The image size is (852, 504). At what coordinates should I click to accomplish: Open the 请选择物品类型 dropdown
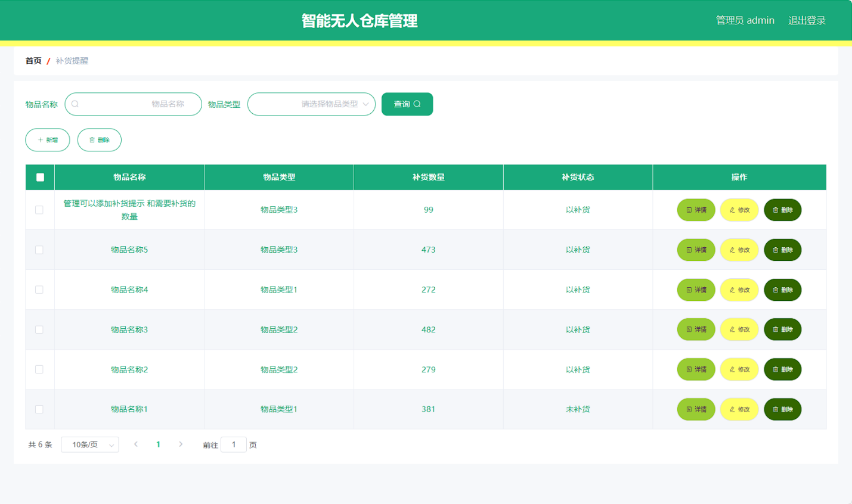click(311, 104)
